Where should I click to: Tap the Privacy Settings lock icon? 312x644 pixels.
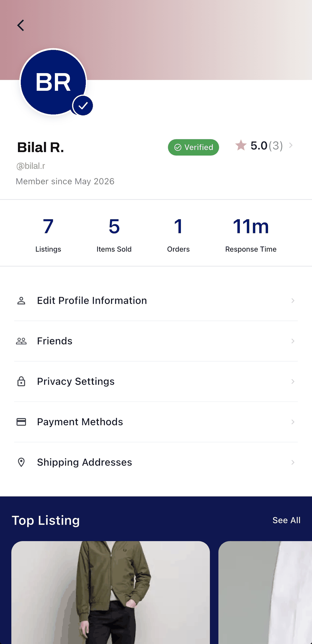21,382
